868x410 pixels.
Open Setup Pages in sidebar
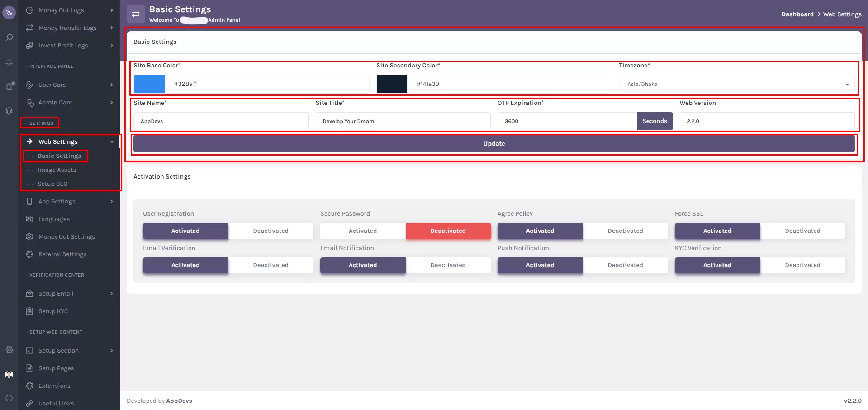click(x=56, y=368)
